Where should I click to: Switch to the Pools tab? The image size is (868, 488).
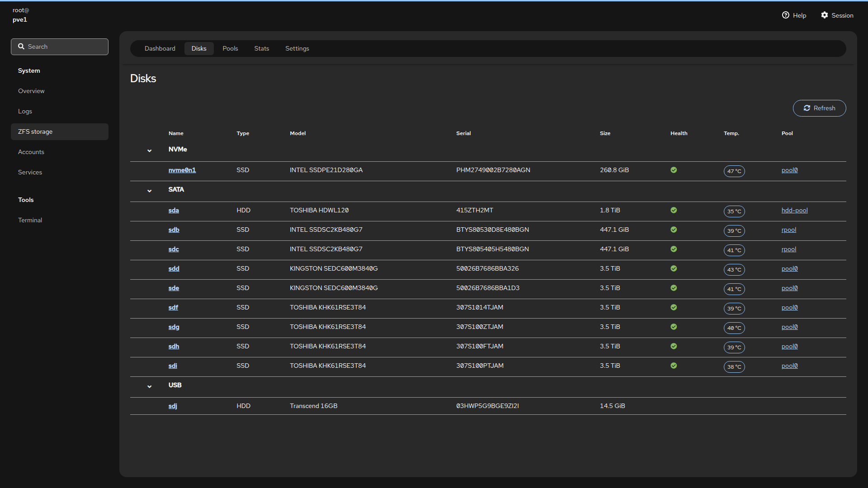click(230, 48)
